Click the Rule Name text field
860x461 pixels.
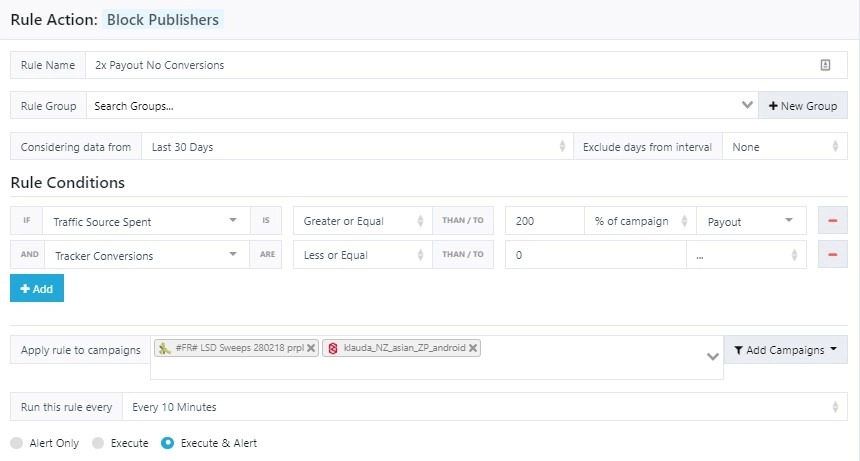click(466, 65)
